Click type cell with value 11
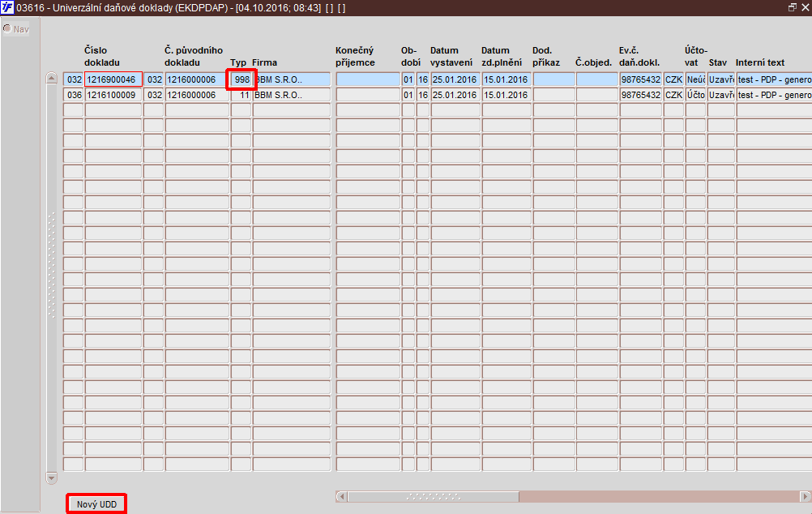The image size is (812, 514). pos(241,95)
